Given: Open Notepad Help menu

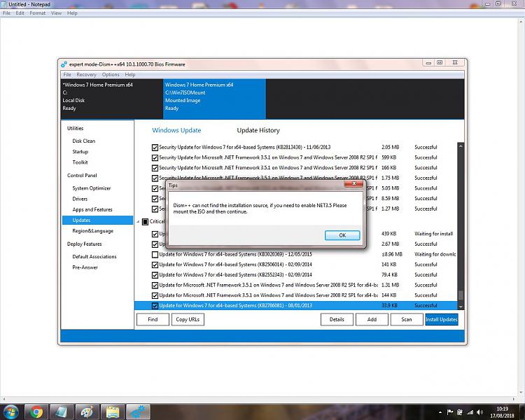Looking at the screenshot, I should click(x=72, y=13).
